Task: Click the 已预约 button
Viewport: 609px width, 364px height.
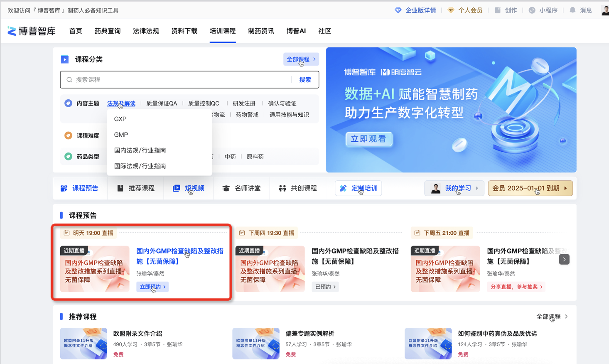Action: [325, 287]
